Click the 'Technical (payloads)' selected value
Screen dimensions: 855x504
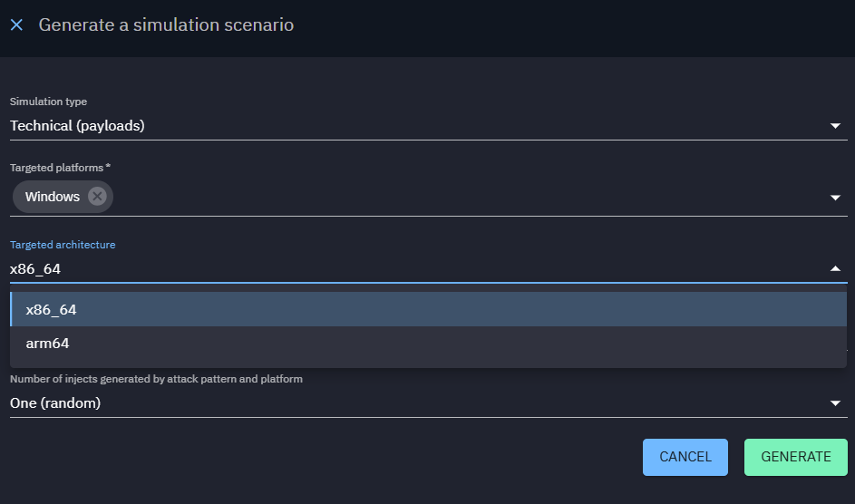77,126
